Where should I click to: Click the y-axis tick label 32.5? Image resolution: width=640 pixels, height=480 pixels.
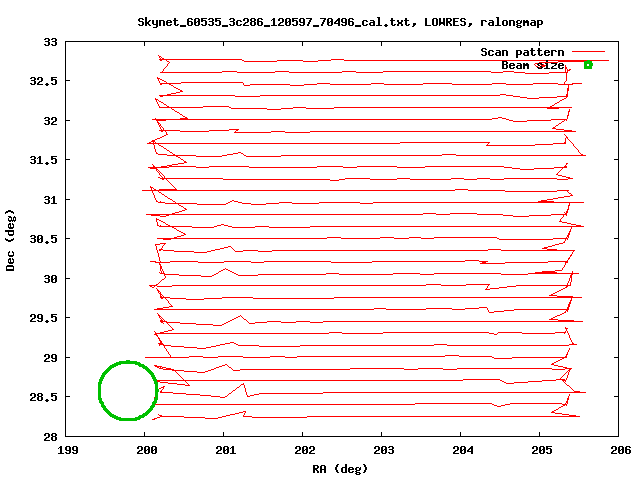(x=44, y=81)
